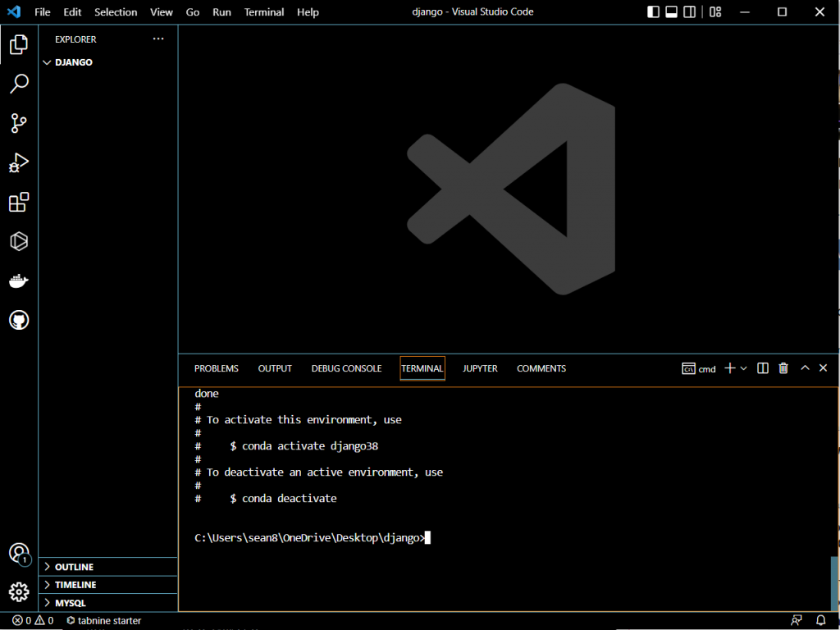Open Run and Debug view icon
This screenshot has width=840, height=630.
pyautogui.click(x=19, y=162)
